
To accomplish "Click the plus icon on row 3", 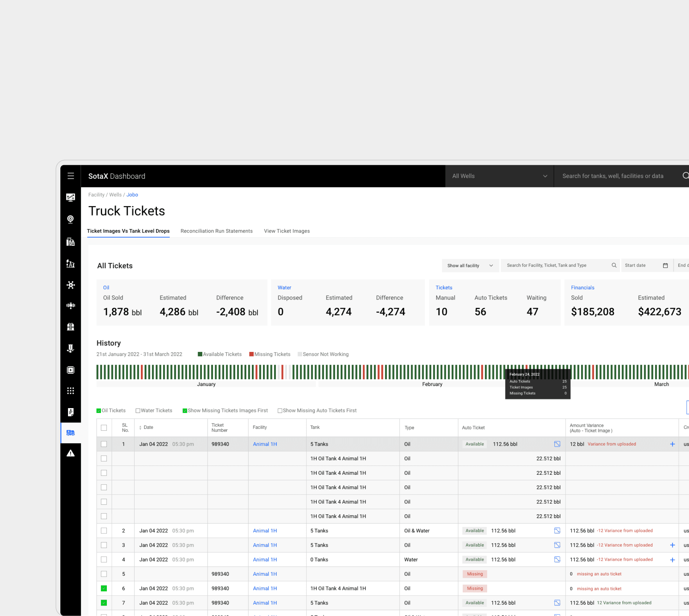I will click(672, 545).
